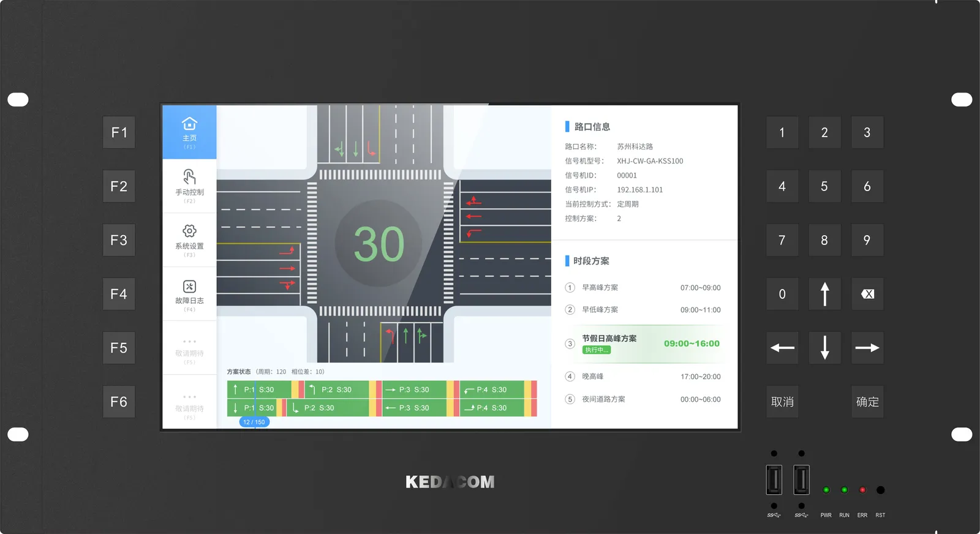
Task: Open the 故障日志 fault log icon
Action: [189, 287]
